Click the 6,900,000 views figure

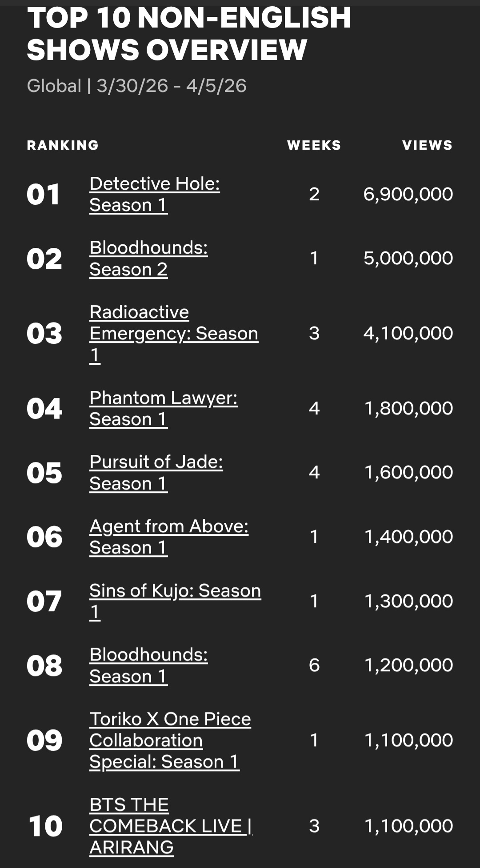pyautogui.click(x=408, y=194)
